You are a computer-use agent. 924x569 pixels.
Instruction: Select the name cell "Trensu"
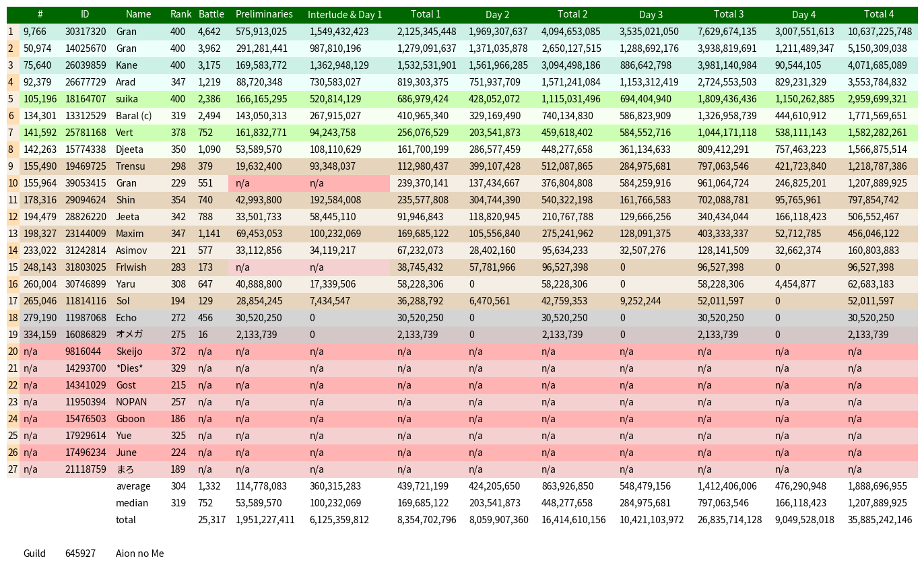pos(131,166)
